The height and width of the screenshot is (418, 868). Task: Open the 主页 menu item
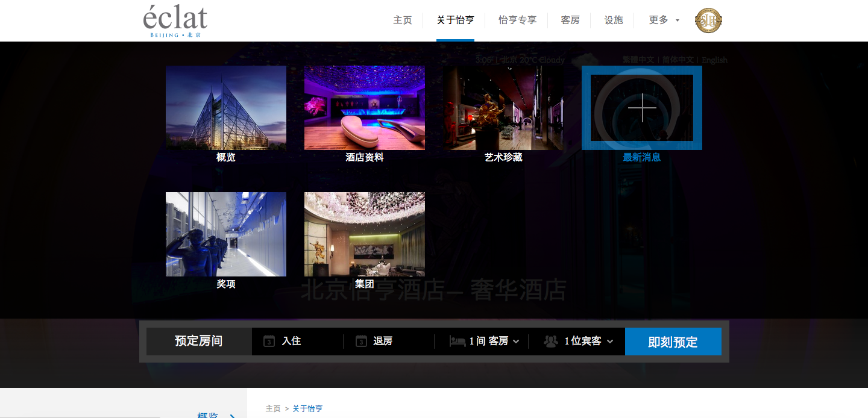(x=403, y=20)
